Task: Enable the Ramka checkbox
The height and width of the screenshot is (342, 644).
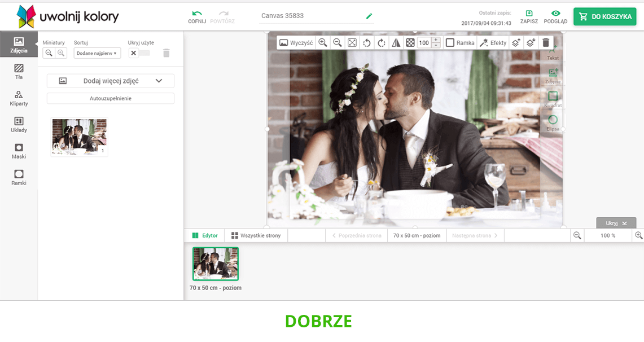Action: (x=450, y=43)
